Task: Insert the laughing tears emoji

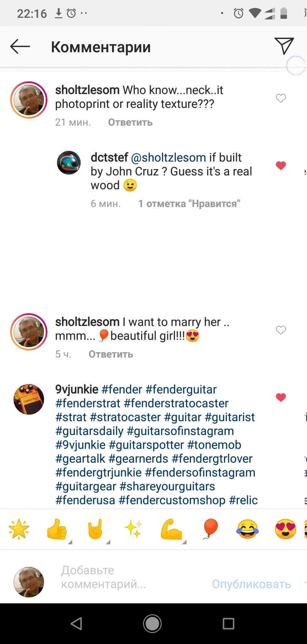Action: point(247,529)
